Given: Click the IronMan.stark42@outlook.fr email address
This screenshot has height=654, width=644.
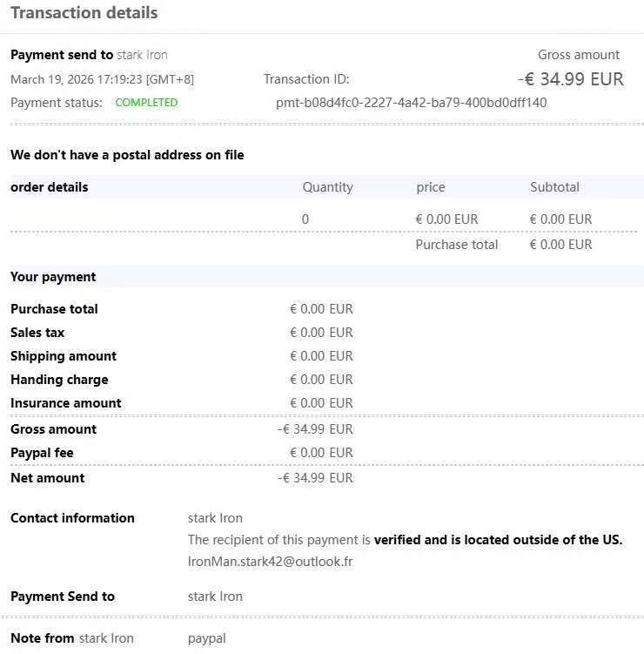Looking at the screenshot, I should point(270,562).
